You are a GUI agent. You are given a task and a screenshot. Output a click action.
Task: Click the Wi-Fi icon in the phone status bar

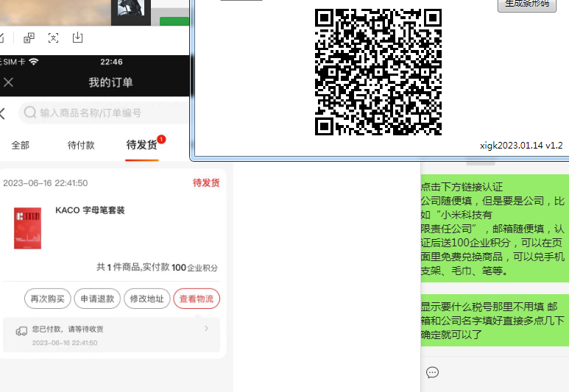(x=34, y=62)
